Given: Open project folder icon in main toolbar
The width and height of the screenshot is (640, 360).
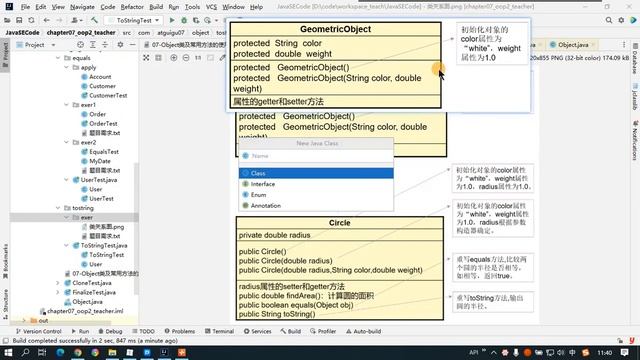Looking at the screenshot, I should [x=7, y=20].
